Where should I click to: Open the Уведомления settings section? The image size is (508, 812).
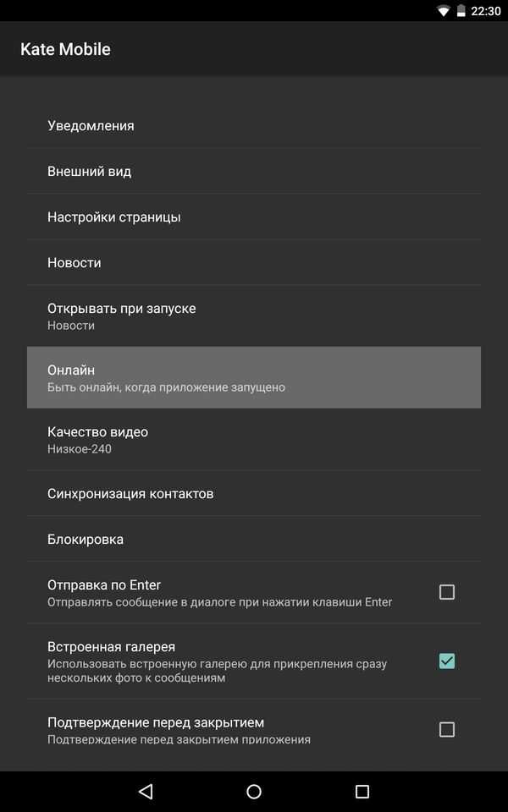pos(254,126)
